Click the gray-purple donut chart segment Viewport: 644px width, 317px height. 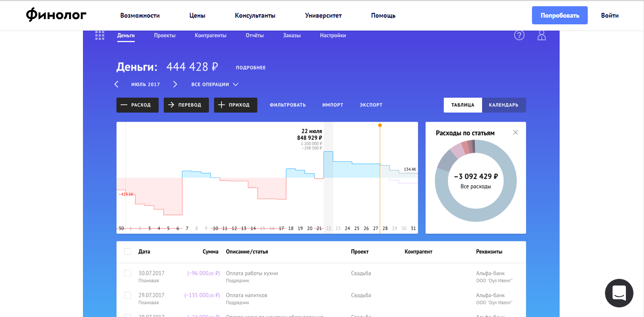point(446,162)
